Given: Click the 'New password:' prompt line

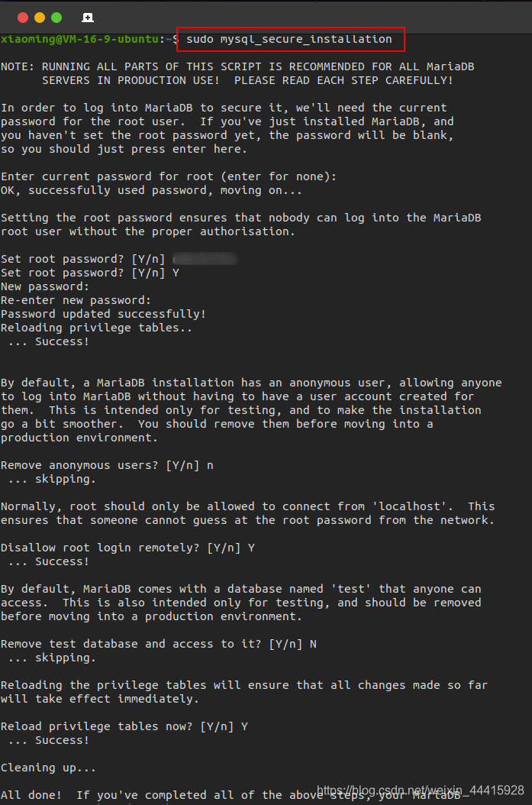Looking at the screenshot, I should point(45,286).
